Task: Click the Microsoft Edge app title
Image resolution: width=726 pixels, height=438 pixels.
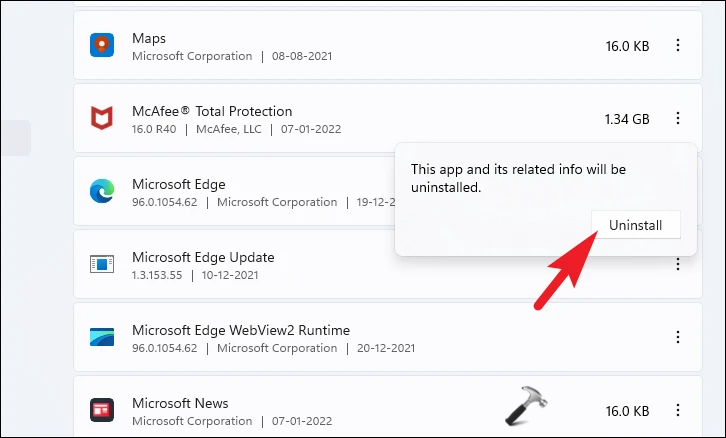Action: click(179, 184)
